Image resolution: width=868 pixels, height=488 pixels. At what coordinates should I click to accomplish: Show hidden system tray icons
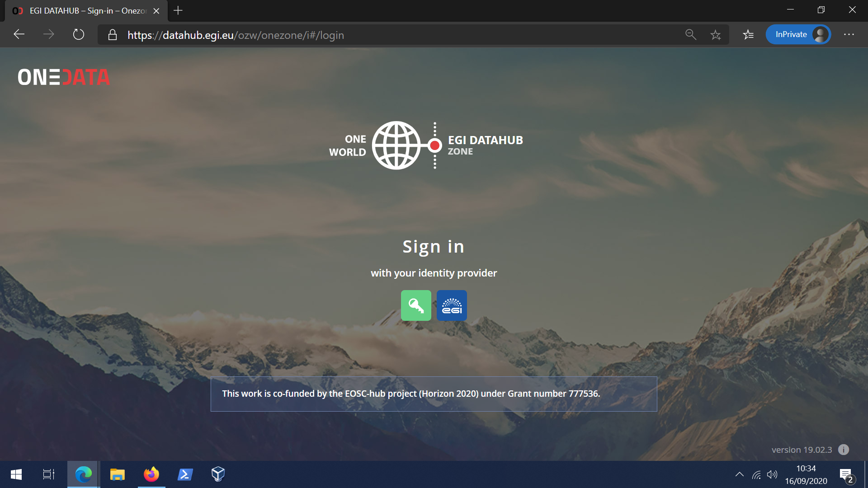click(740, 474)
